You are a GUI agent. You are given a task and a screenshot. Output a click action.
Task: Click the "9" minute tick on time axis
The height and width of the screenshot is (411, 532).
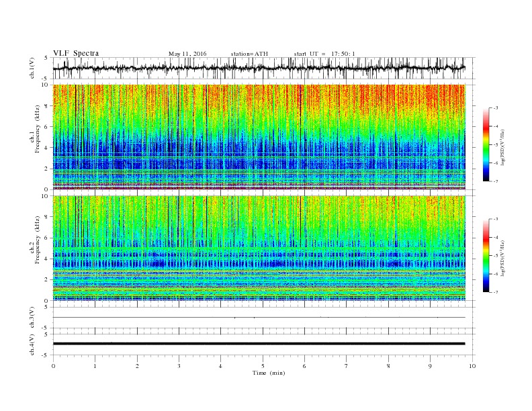(x=430, y=366)
